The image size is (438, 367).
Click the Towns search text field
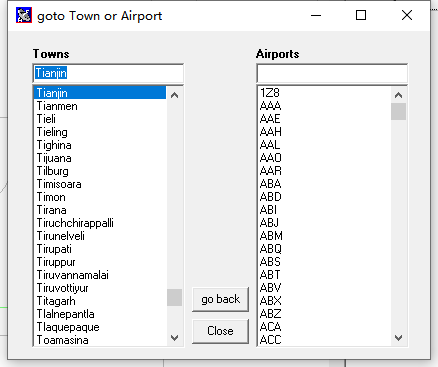click(x=108, y=73)
